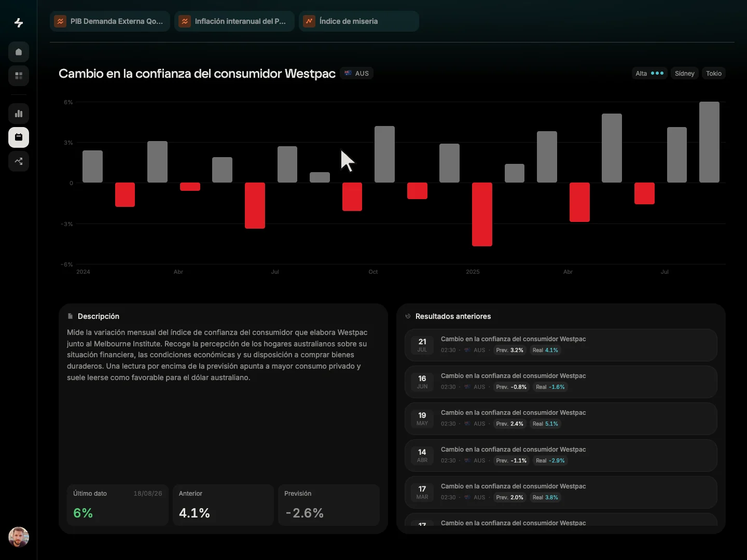The image size is (747, 560).
Task: Click the flag icon in the 17 MAR row
Action: click(467, 497)
